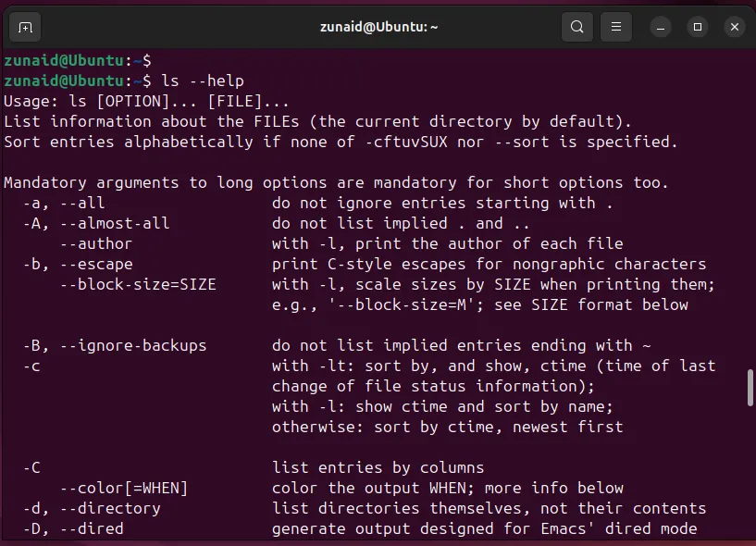This screenshot has height=546, width=756.
Task: Open a new terminal tab
Action: tap(24, 27)
